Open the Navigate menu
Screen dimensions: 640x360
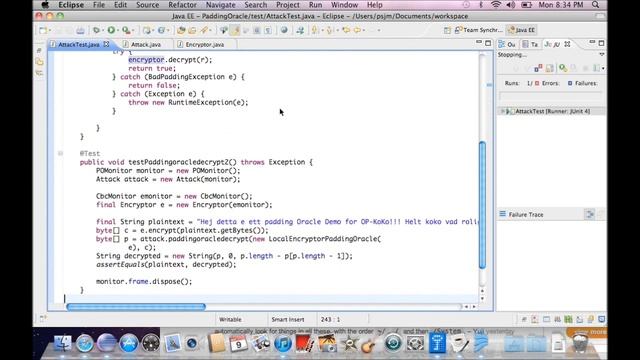tap(220, 5)
